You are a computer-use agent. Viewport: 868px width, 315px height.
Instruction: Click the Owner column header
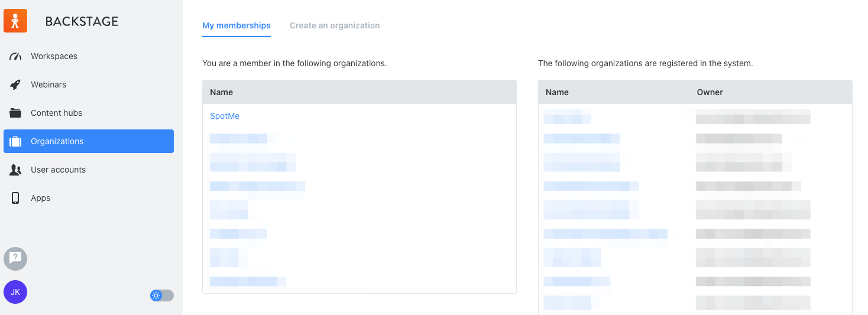pos(710,92)
